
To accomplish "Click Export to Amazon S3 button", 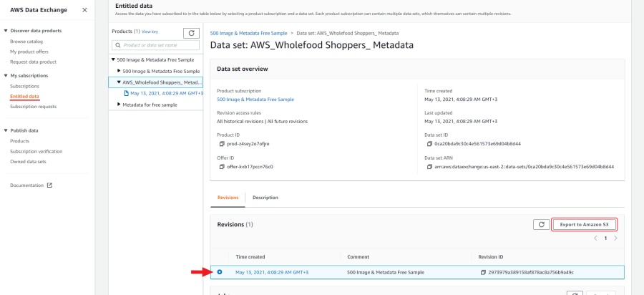I will coord(584,225).
